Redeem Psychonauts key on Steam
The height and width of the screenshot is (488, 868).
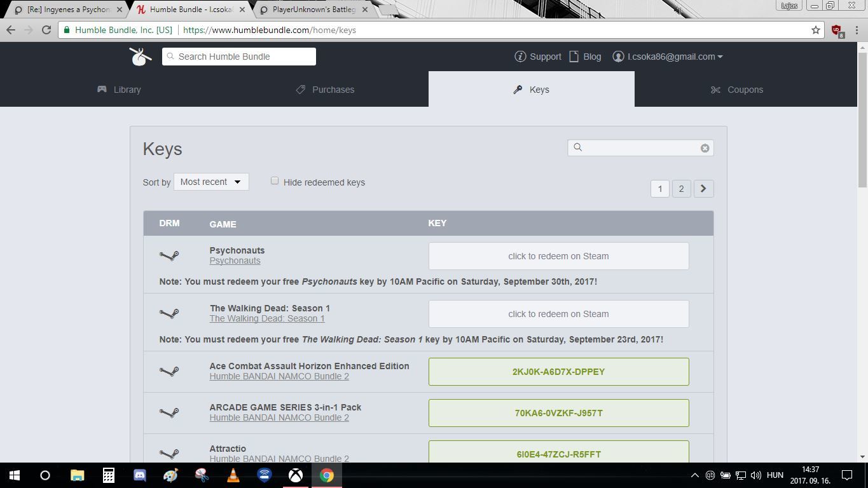click(x=558, y=256)
